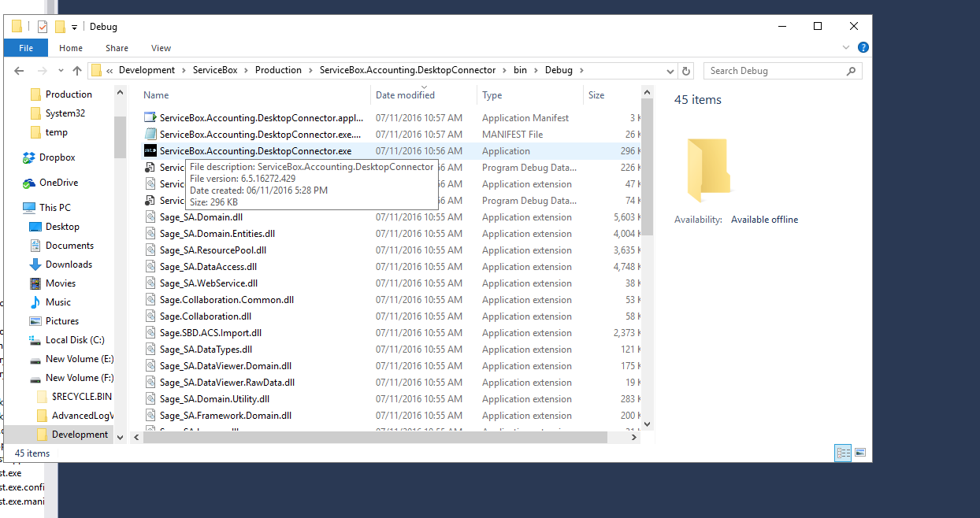The height and width of the screenshot is (518, 980).
Task: Click ServiceBox.Accounting.DesktopConnector breadcrumb in address bar
Action: (407, 70)
